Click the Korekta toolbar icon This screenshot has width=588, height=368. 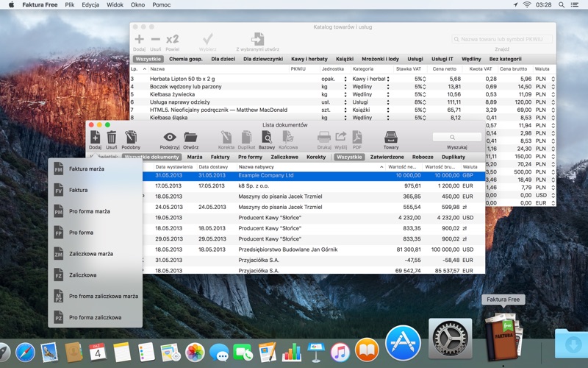(x=226, y=138)
